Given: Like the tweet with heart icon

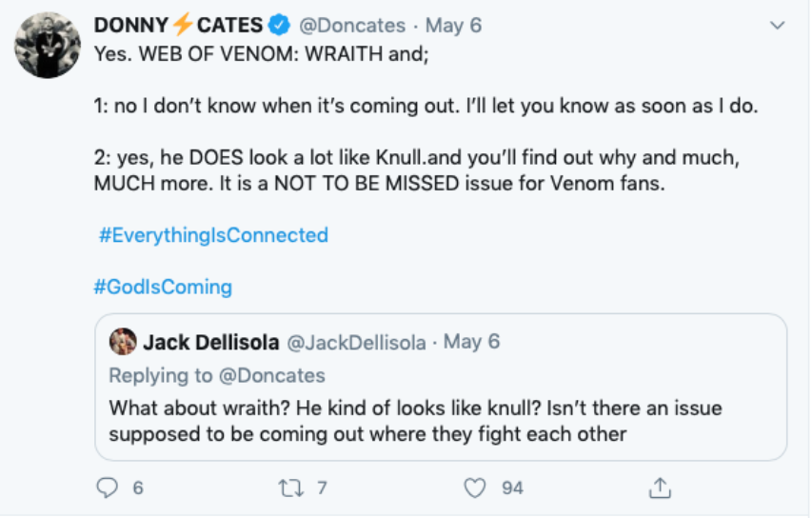Looking at the screenshot, I should (474, 488).
